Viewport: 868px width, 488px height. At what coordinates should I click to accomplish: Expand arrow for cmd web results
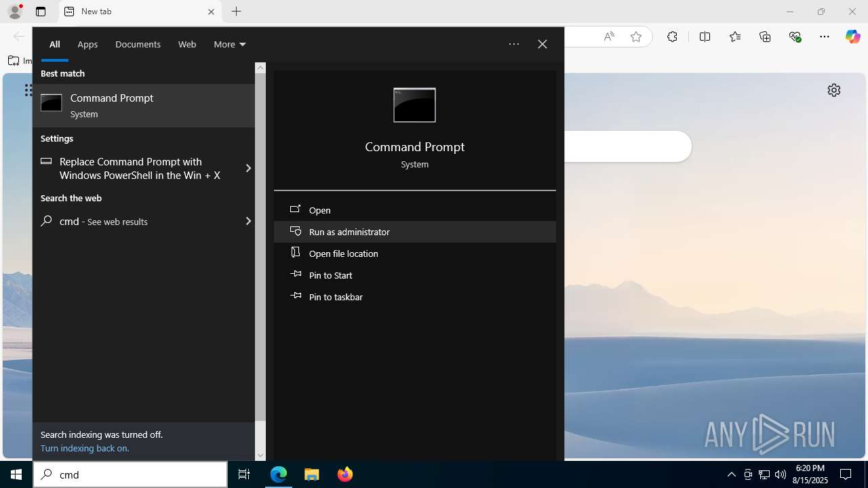coord(248,221)
